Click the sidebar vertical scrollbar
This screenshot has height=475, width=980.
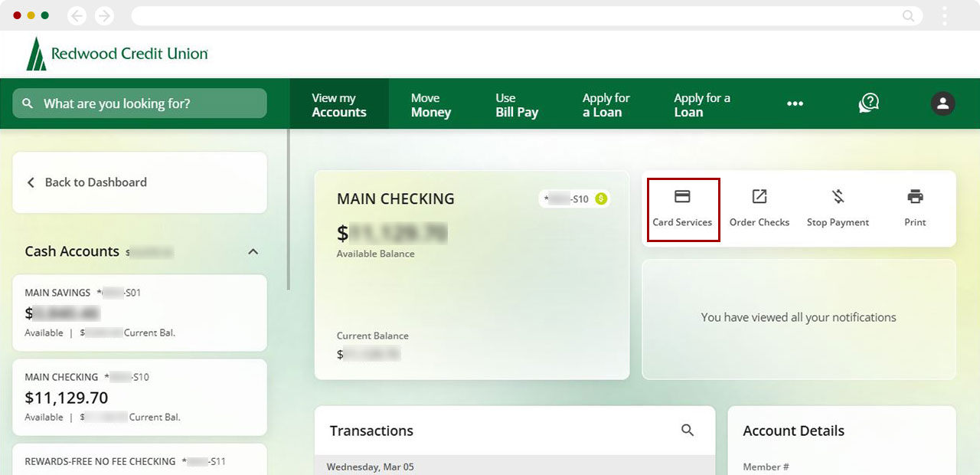coord(288,208)
